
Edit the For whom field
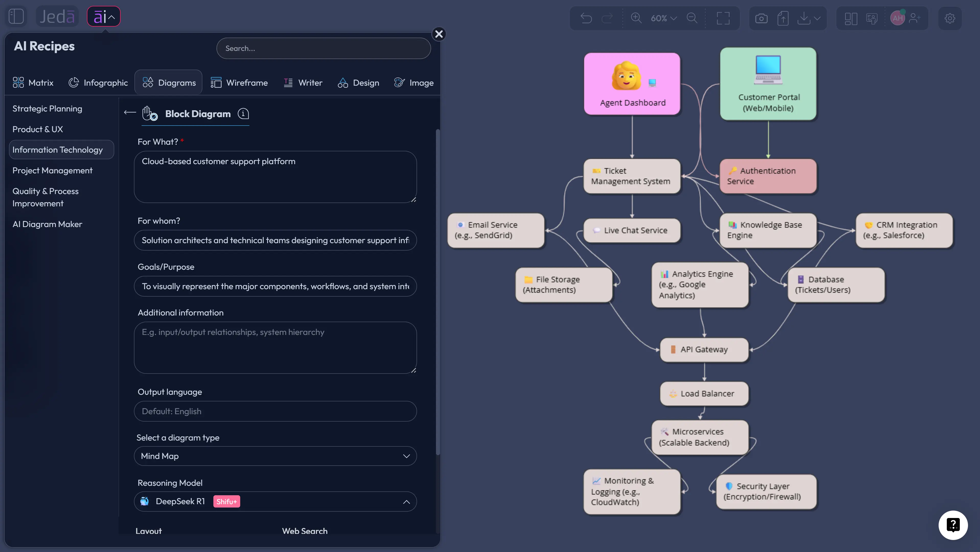pyautogui.click(x=275, y=240)
